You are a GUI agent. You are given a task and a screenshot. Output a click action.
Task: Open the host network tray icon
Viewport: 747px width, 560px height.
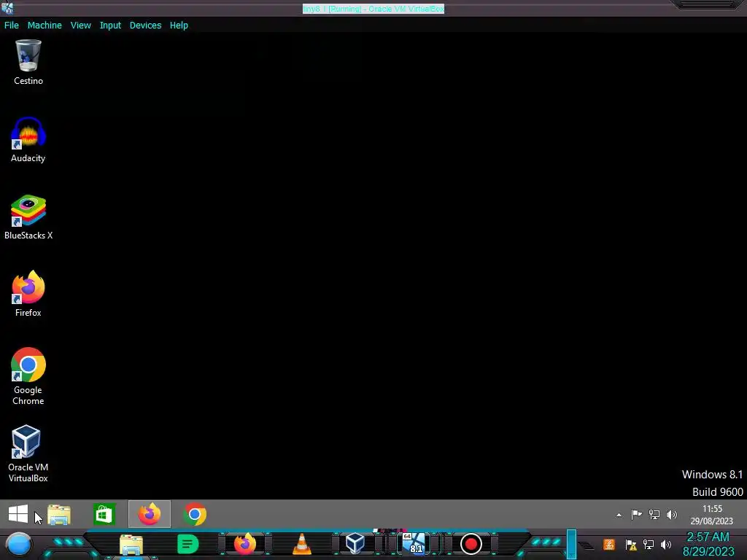(x=649, y=544)
